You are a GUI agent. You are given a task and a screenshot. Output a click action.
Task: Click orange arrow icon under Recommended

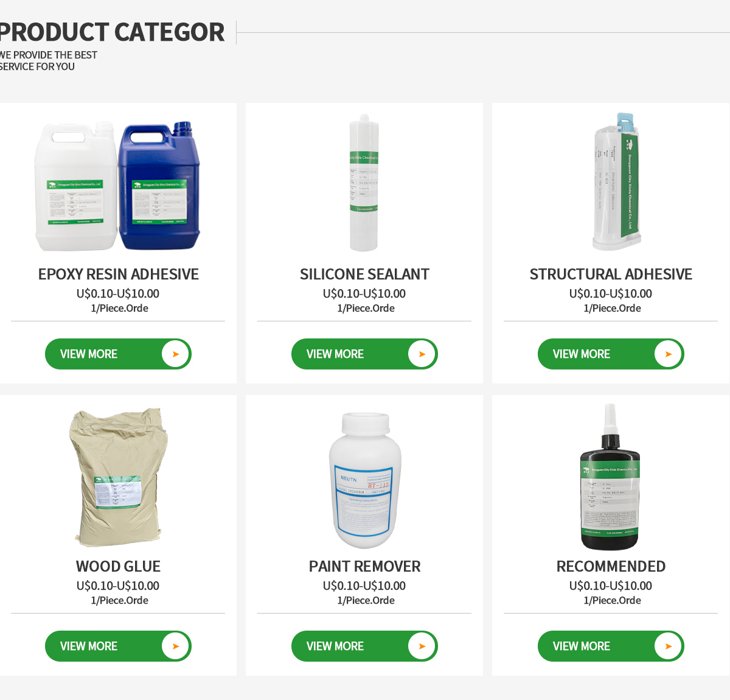coord(669,646)
